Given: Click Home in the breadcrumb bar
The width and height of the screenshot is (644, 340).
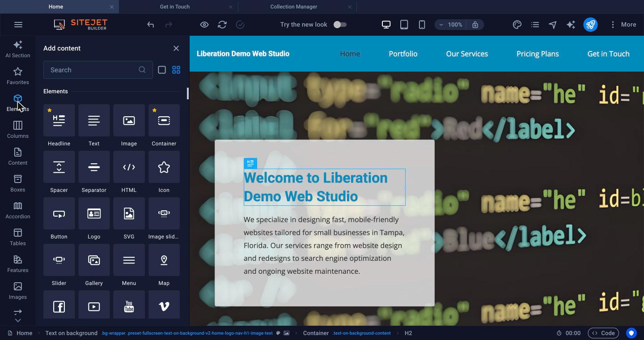Looking at the screenshot, I should pos(20,333).
